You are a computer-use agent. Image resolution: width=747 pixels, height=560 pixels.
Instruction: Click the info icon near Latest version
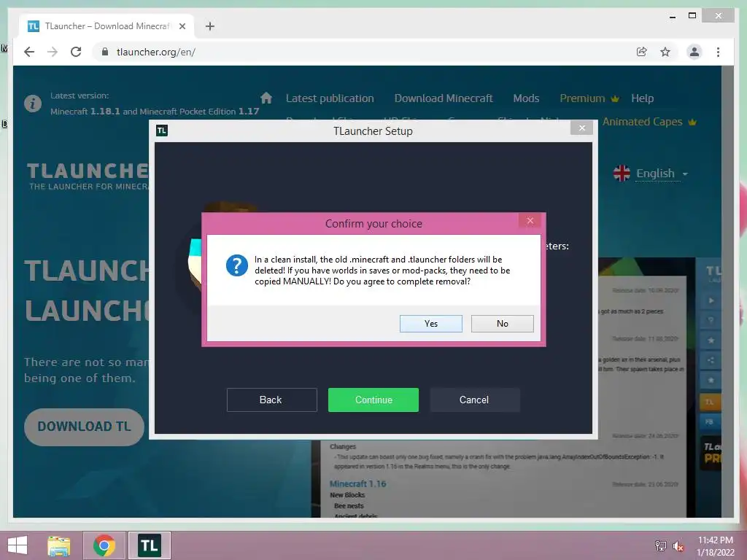click(33, 104)
